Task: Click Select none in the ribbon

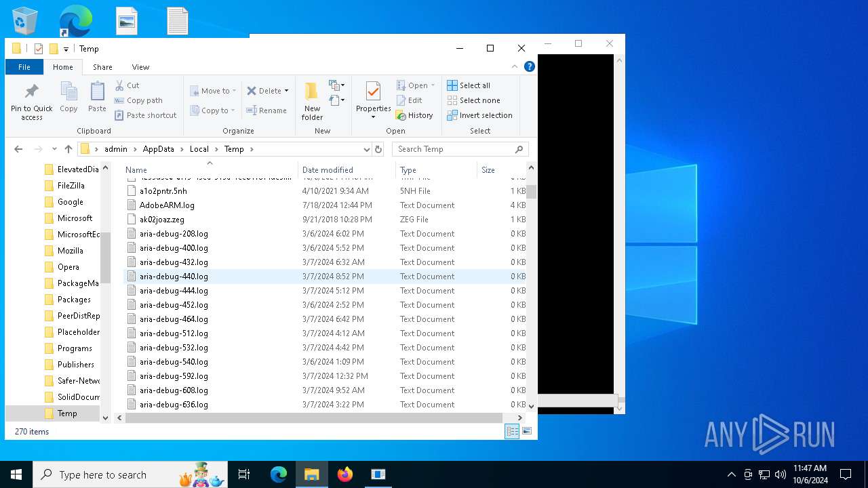Action: tap(473, 100)
